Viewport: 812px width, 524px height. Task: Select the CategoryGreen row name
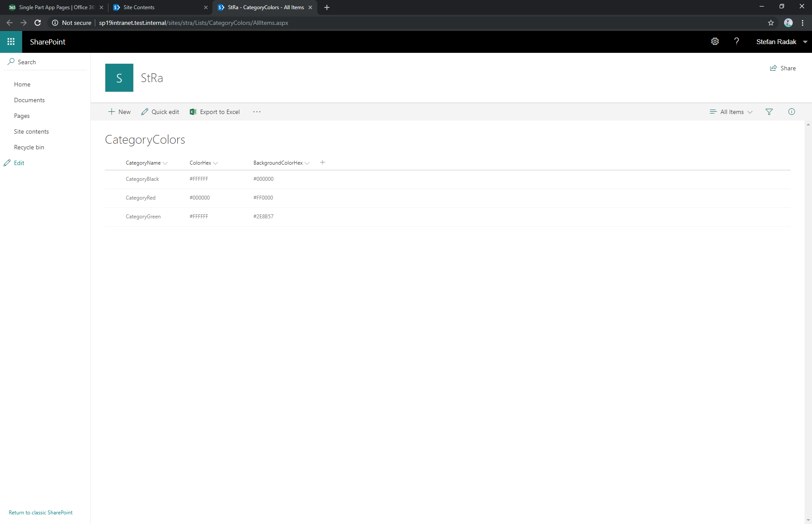click(x=143, y=217)
